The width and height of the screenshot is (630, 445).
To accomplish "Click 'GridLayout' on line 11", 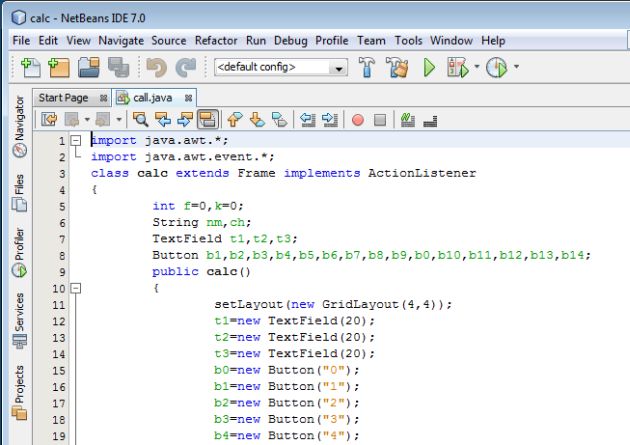I will pos(360,304).
